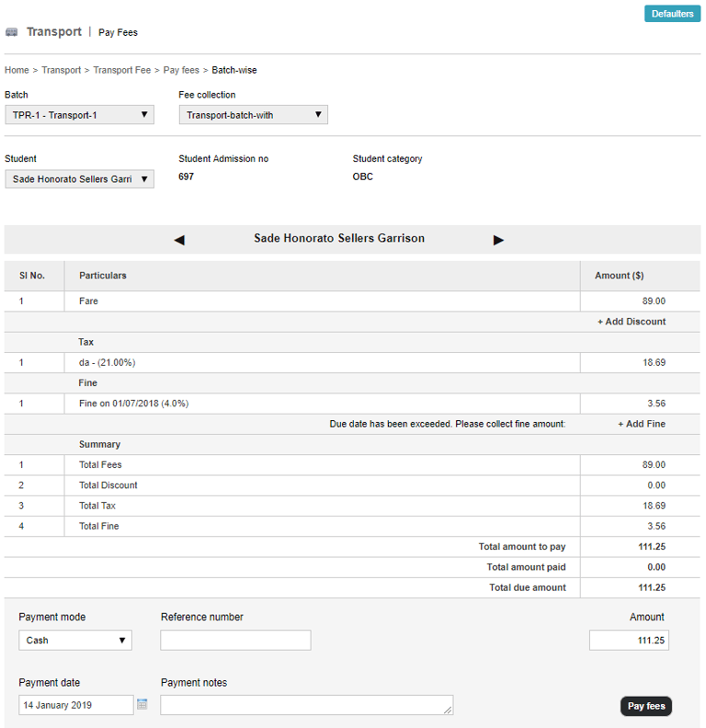Click the Payment date field
The height and width of the screenshot is (728, 706).
click(75, 705)
